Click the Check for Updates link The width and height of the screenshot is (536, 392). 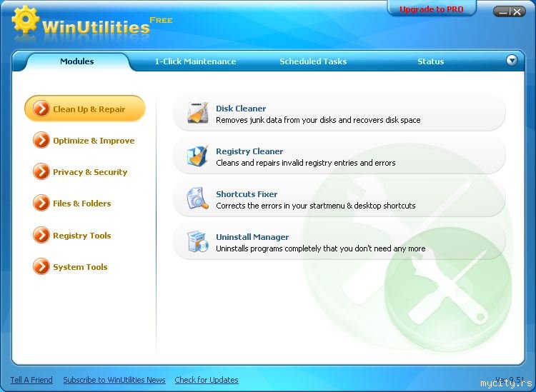point(207,380)
